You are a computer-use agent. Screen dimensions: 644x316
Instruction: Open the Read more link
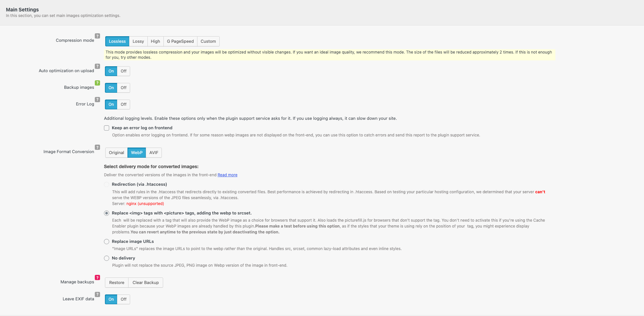pos(228,175)
